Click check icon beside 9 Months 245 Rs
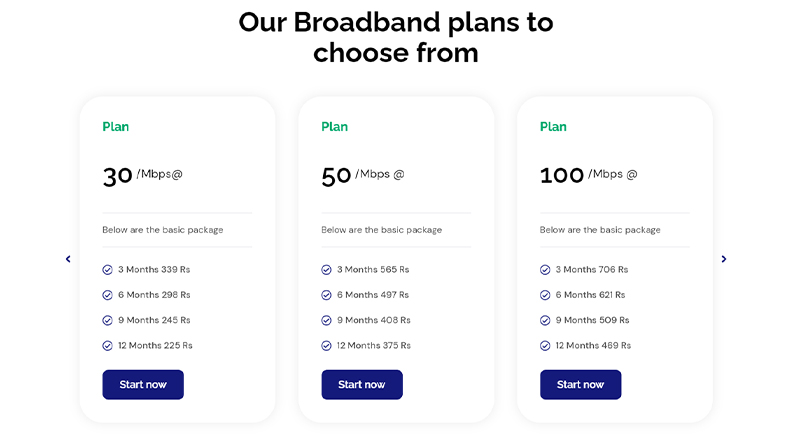800x448 pixels. (107, 320)
